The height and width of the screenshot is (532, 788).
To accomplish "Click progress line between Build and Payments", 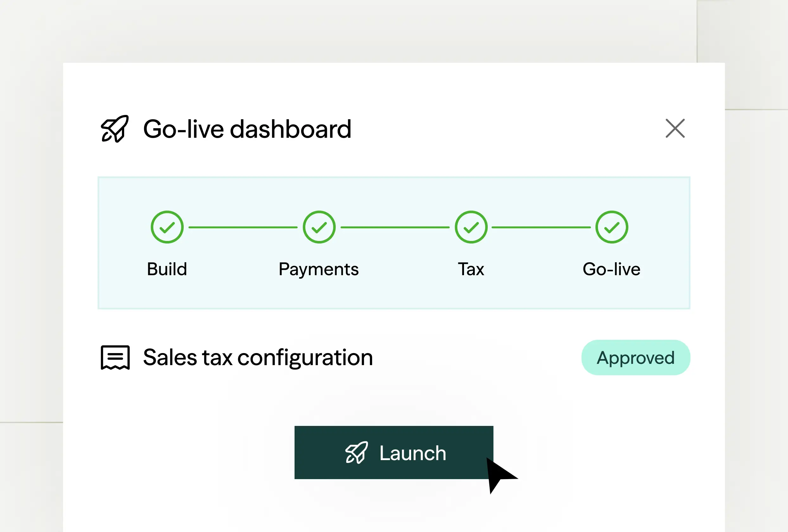I will pyautogui.click(x=243, y=227).
